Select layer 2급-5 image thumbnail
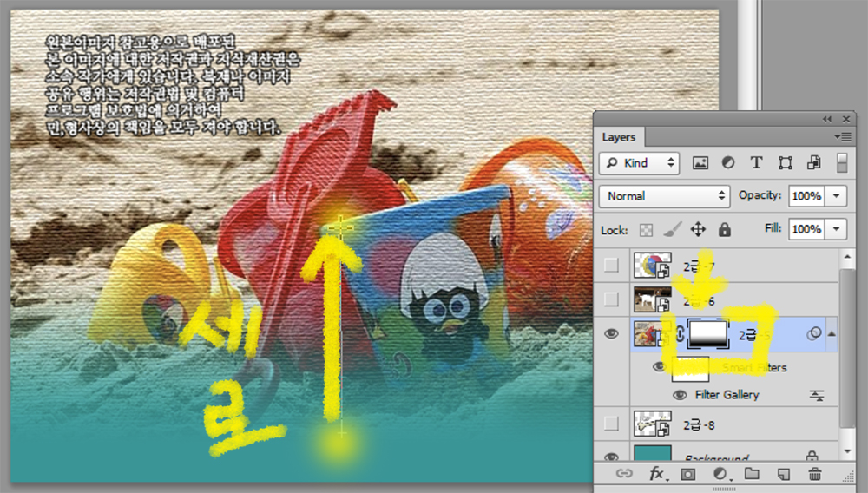 pos(653,333)
